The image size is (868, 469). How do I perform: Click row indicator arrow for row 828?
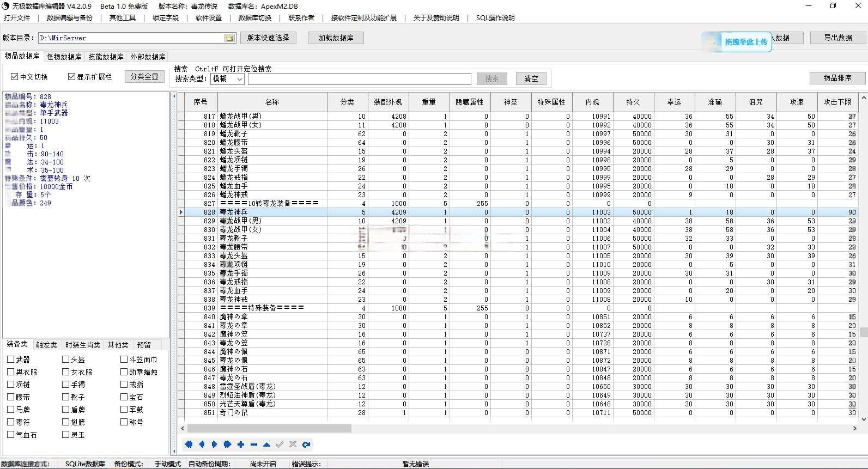tap(181, 212)
